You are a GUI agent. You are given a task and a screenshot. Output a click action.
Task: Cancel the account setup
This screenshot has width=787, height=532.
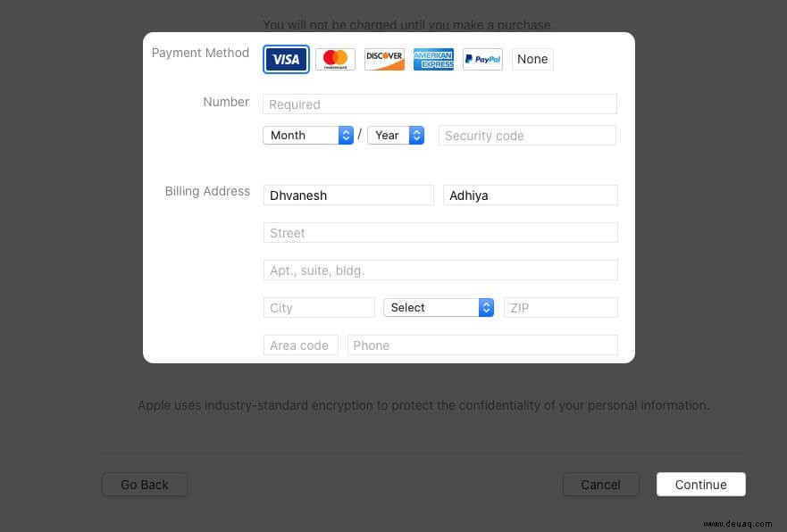tap(601, 485)
